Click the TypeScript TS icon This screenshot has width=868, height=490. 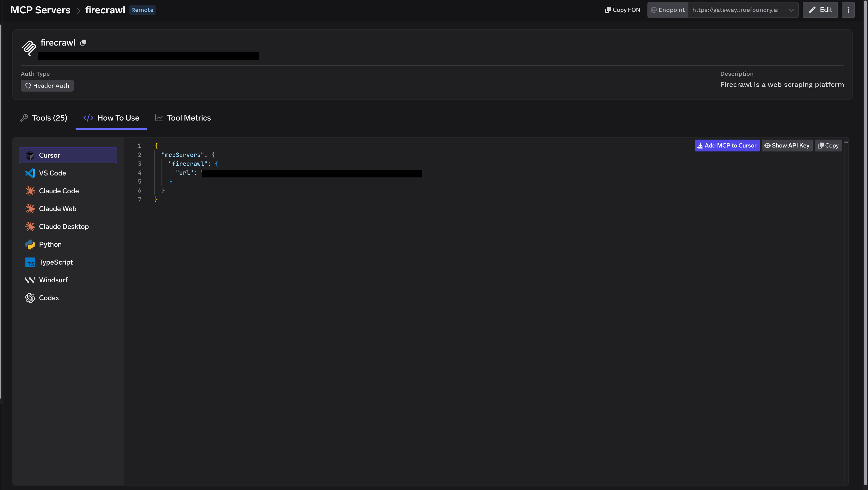[x=30, y=262]
